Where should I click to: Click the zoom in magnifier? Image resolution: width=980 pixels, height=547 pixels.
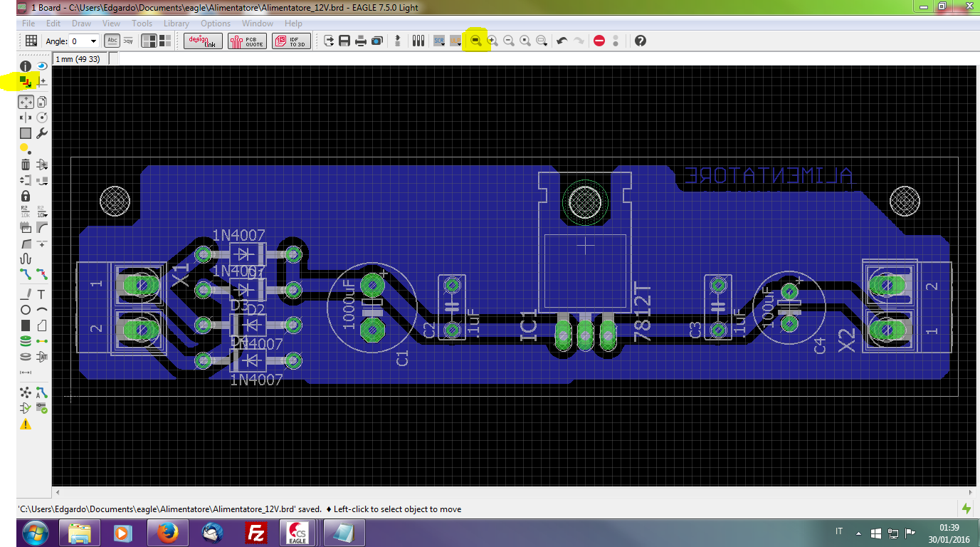coord(492,41)
